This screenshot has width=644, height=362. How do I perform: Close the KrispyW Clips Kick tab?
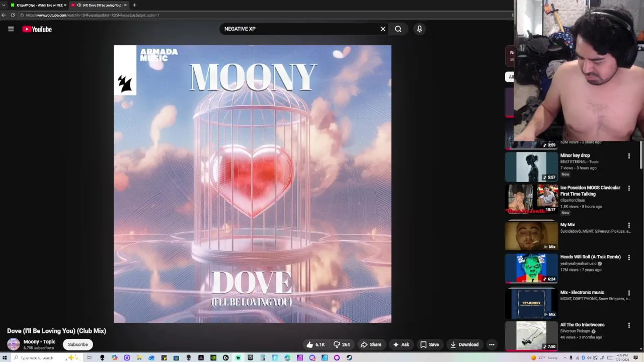click(65, 5)
